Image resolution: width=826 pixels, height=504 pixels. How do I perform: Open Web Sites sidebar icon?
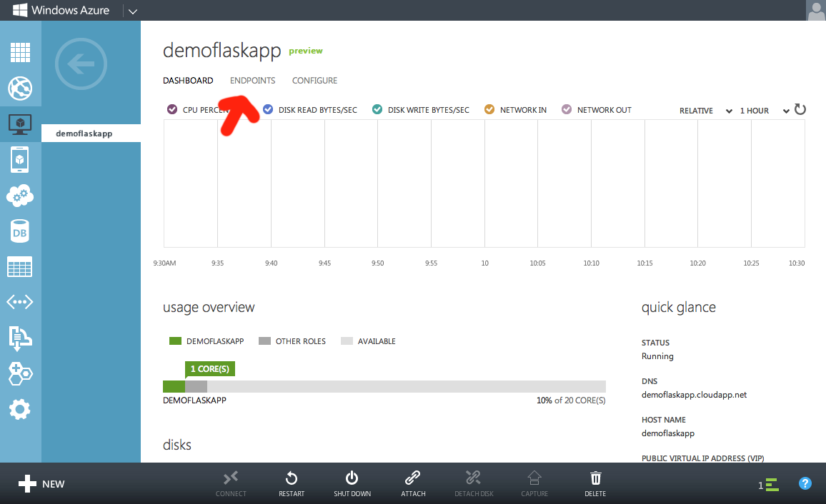click(x=20, y=89)
